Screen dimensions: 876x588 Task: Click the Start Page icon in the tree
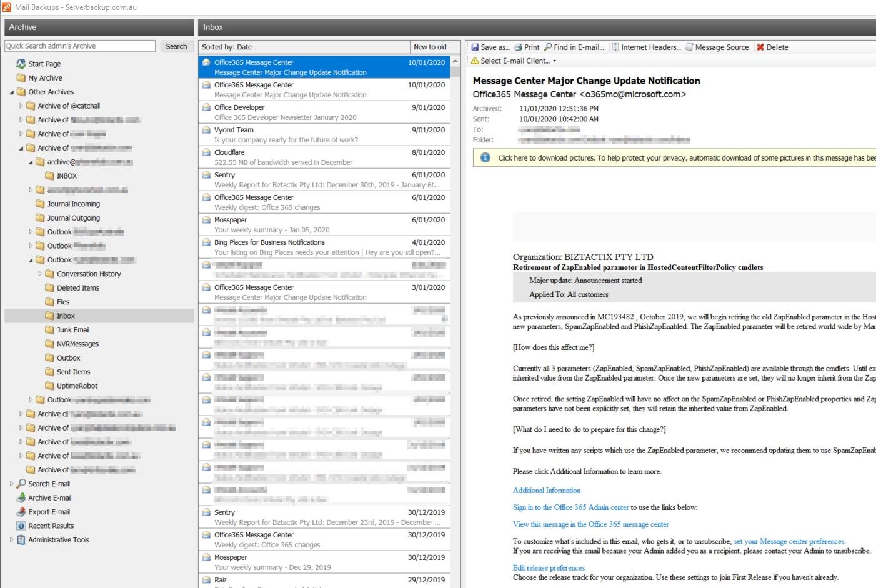coord(21,64)
